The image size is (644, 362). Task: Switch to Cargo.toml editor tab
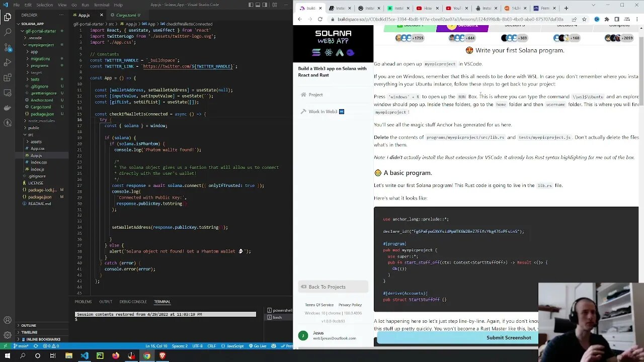[126, 15]
